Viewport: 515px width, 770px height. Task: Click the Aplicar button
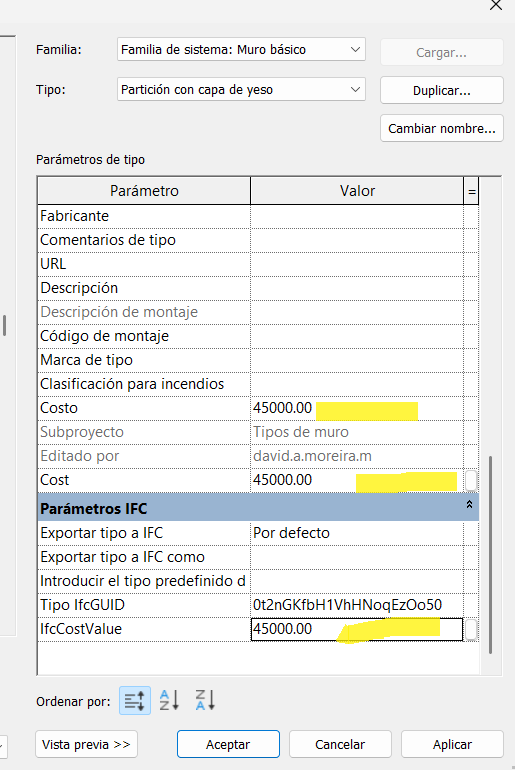(452, 744)
